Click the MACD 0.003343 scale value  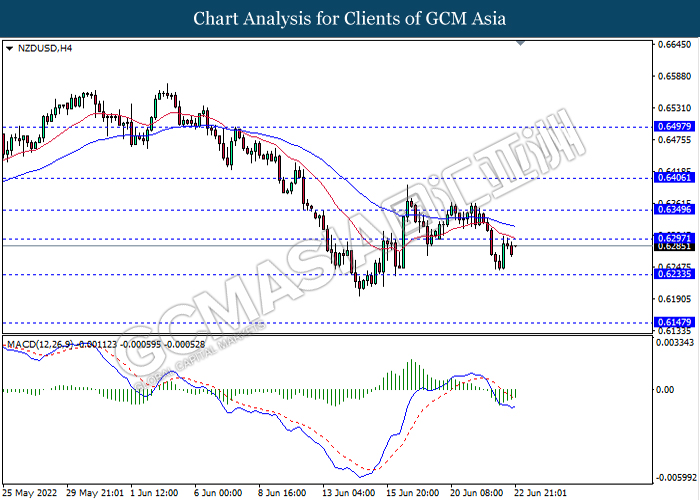(675, 342)
